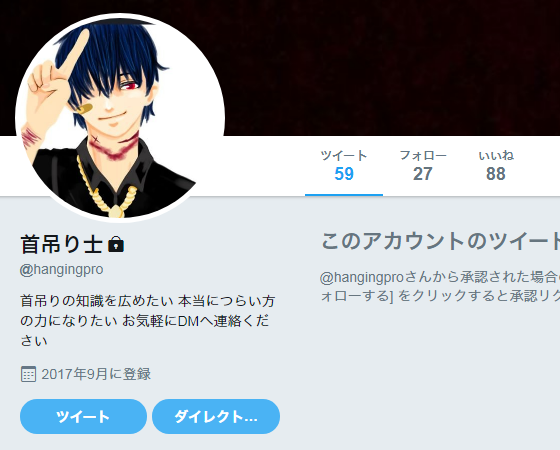Open the フォロー tab
560x450 pixels.
423,166
